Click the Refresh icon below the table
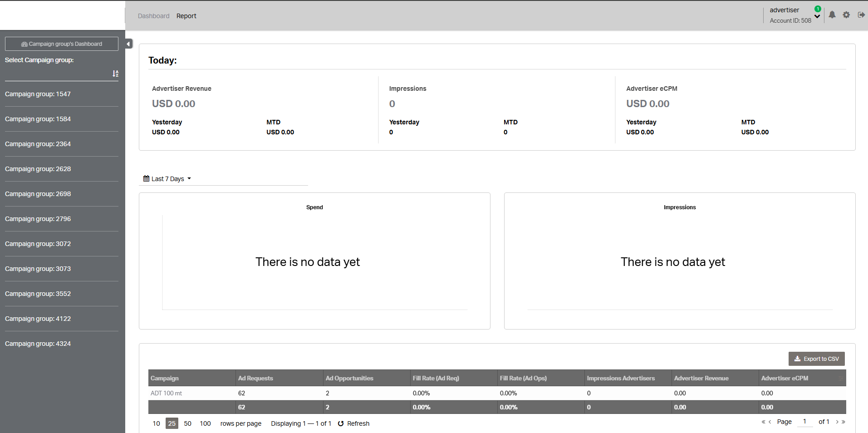868x433 pixels. [341, 423]
